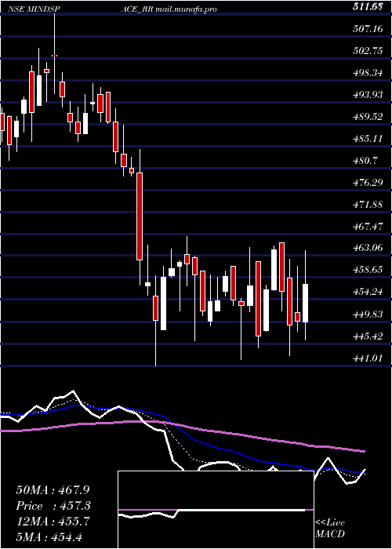This screenshot has height=549, width=392.
Task: Click the 485.11 price axis label
Action: pyautogui.click(x=368, y=139)
